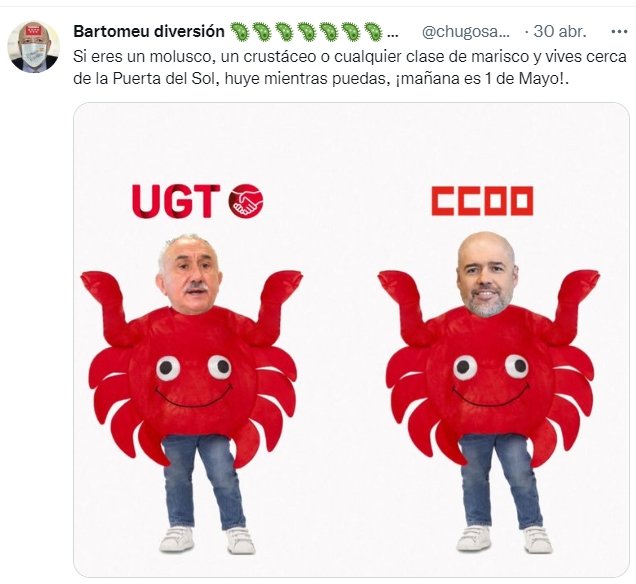The width and height of the screenshot is (636, 584).
Task: Click the smiley face on the right crab costume
Action: [491, 380]
